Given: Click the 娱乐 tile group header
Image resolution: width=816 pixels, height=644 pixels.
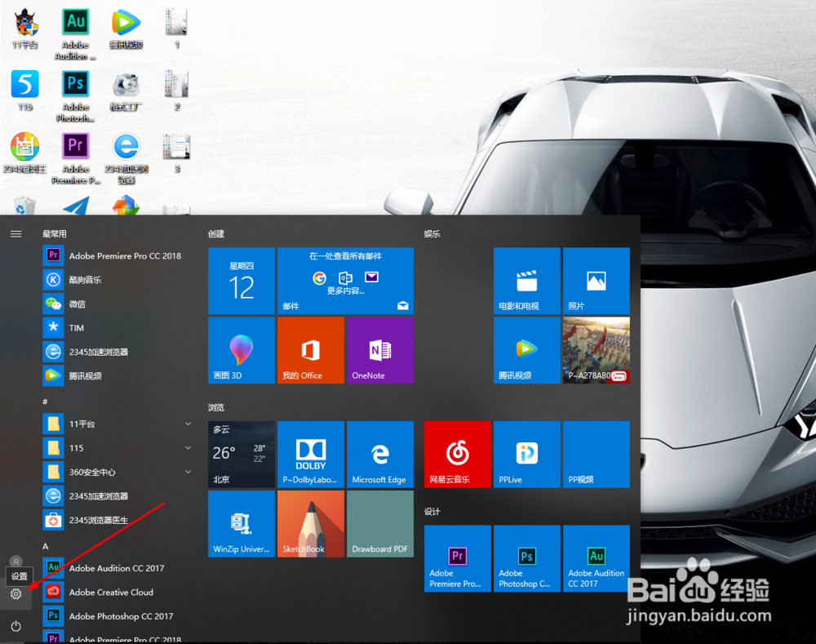Looking at the screenshot, I should [432, 233].
